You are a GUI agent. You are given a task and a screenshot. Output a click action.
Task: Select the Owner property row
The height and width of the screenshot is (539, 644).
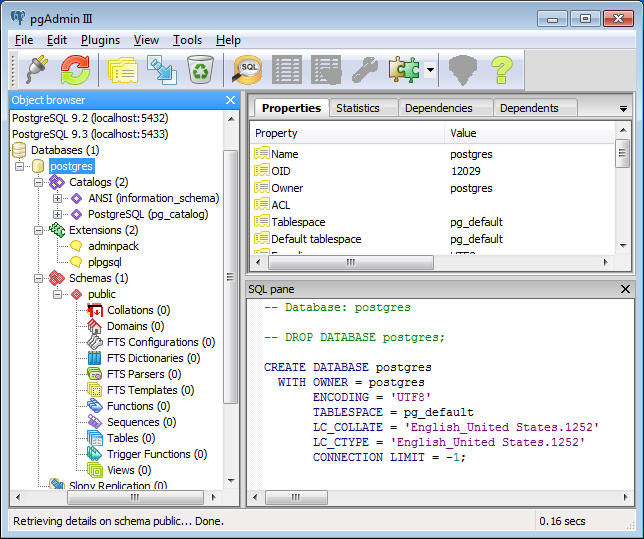(432, 188)
